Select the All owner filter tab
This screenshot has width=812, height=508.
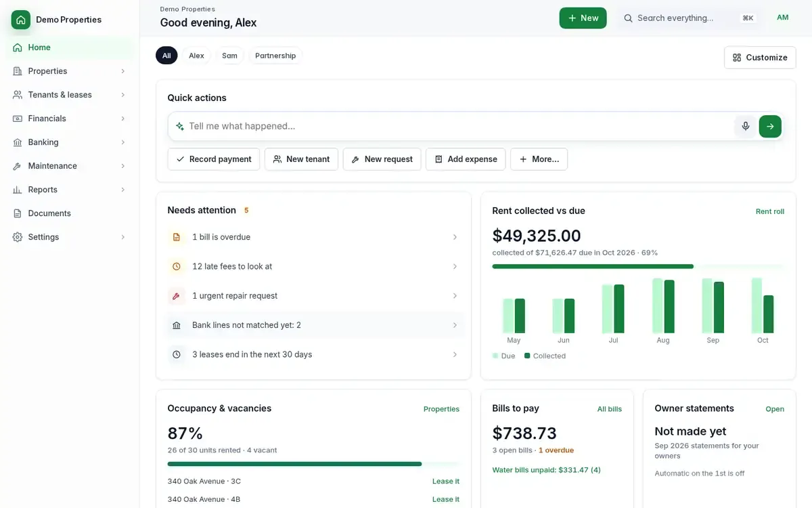click(166, 56)
